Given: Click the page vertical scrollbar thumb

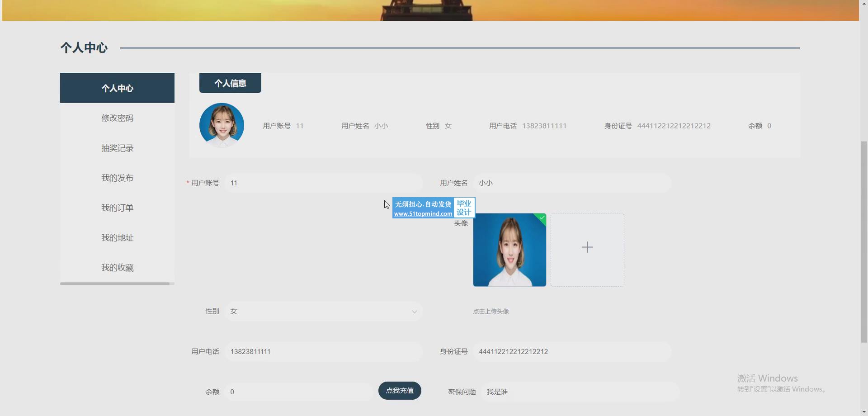Looking at the screenshot, I should pyautogui.click(x=864, y=242).
